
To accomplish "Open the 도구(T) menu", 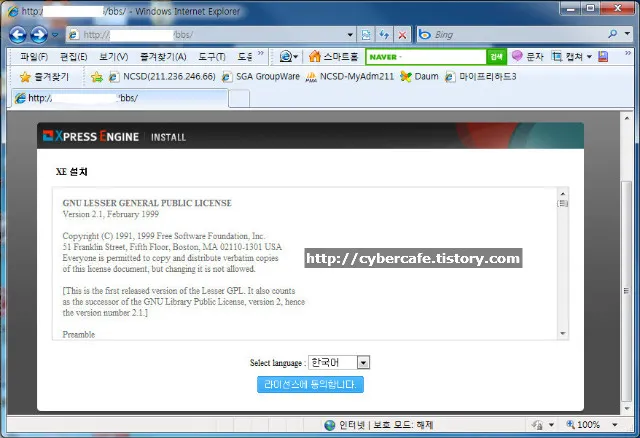I will (212, 57).
